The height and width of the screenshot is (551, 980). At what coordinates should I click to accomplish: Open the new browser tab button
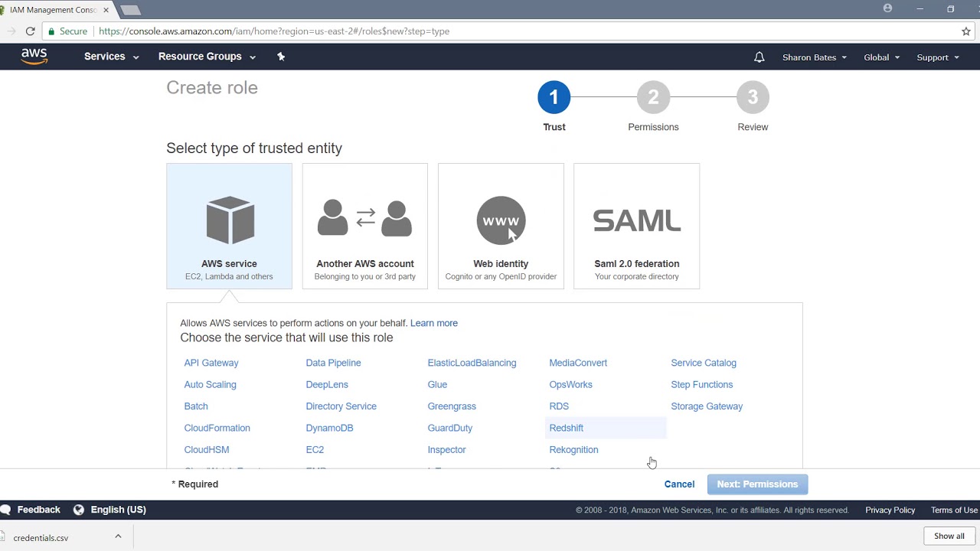point(131,10)
